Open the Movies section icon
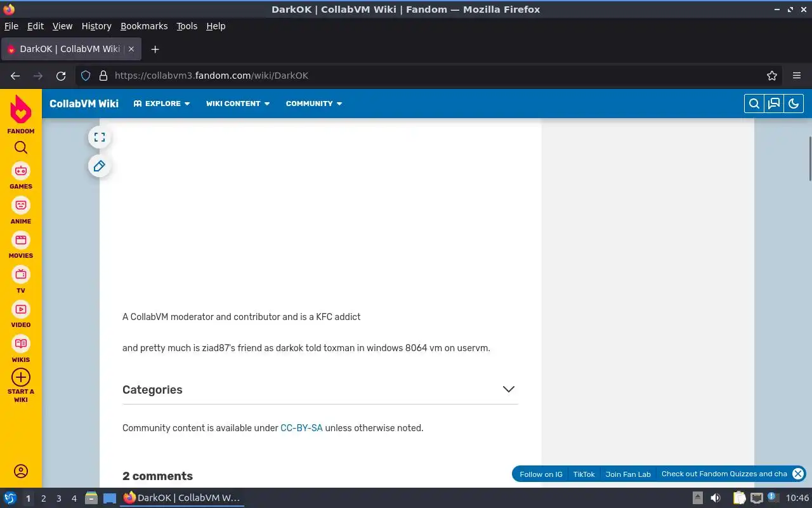 (21, 240)
